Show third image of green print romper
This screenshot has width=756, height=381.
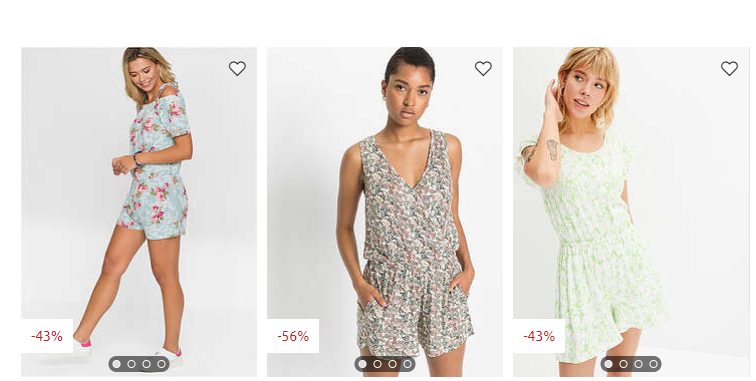coord(638,364)
